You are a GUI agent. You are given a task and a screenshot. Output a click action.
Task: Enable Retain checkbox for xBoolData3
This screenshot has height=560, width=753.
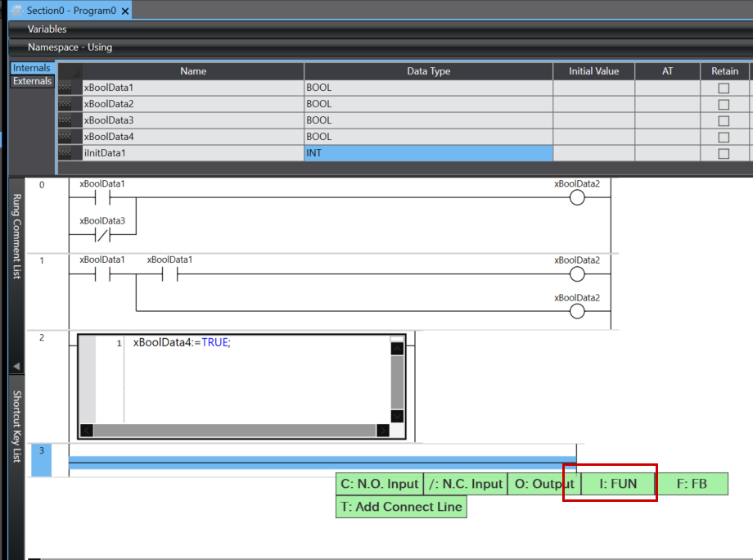(724, 120)
